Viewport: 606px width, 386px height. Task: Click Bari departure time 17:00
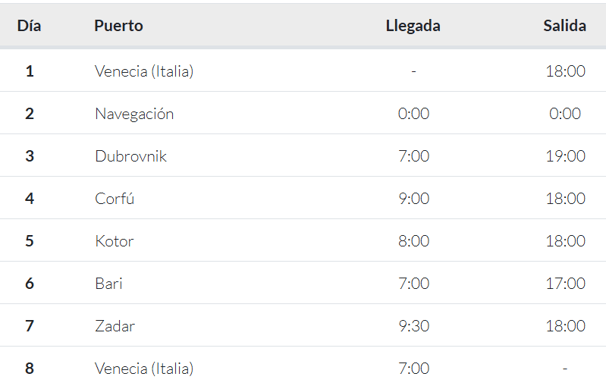(x=565, y=283)
